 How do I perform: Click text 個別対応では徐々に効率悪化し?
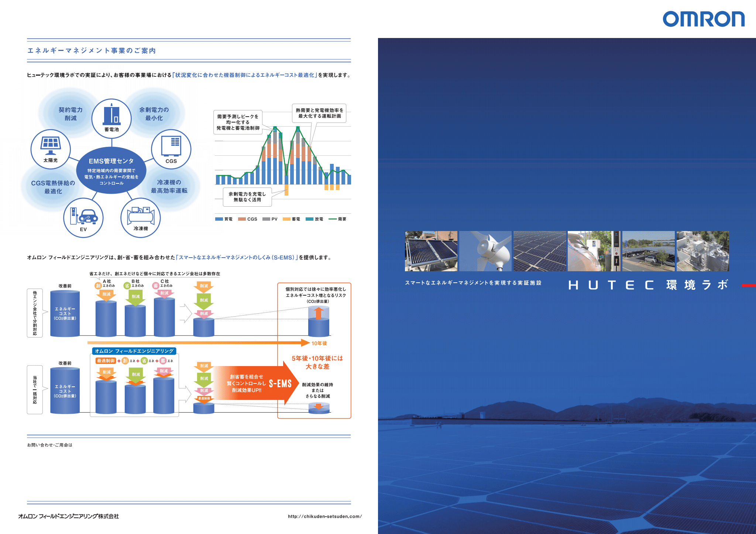point(316,289)
